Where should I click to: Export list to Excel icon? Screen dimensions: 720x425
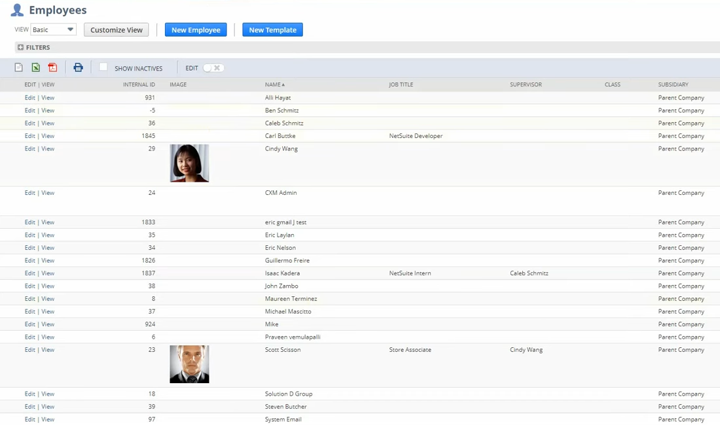(x=36, y=67)
